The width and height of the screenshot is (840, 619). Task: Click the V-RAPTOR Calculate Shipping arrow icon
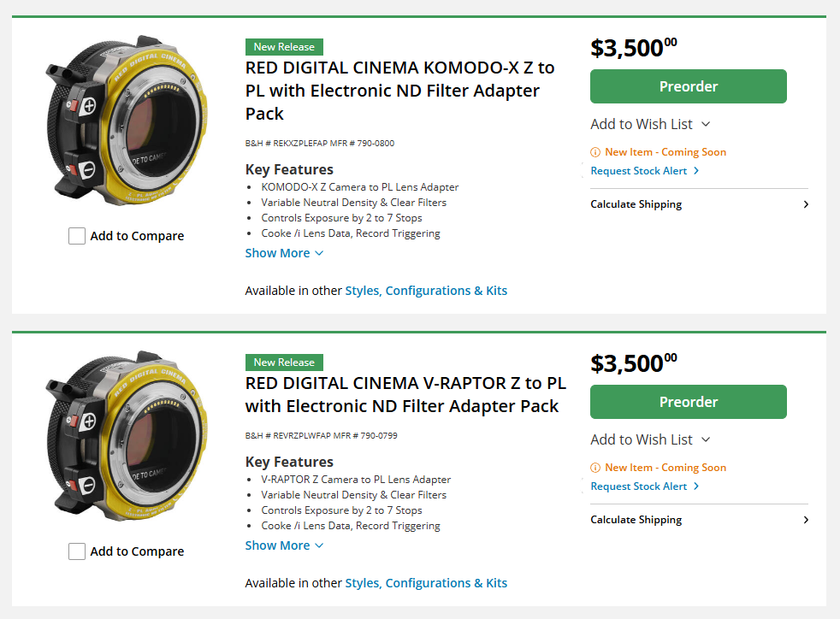[x=806, y=520]
